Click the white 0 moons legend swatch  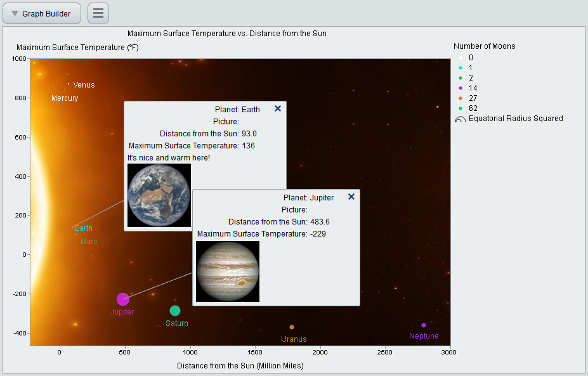click(x=461, y=58)
